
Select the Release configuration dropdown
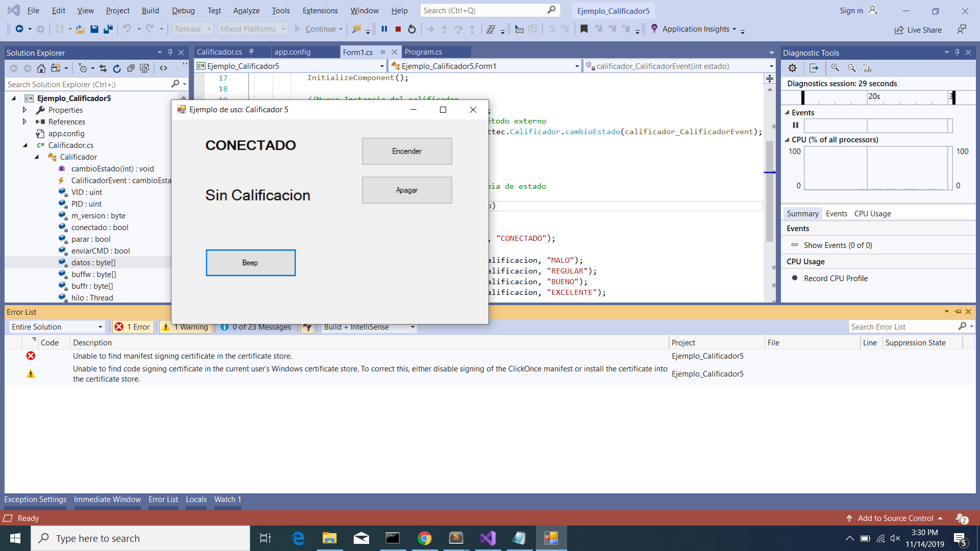pos(192,28)
